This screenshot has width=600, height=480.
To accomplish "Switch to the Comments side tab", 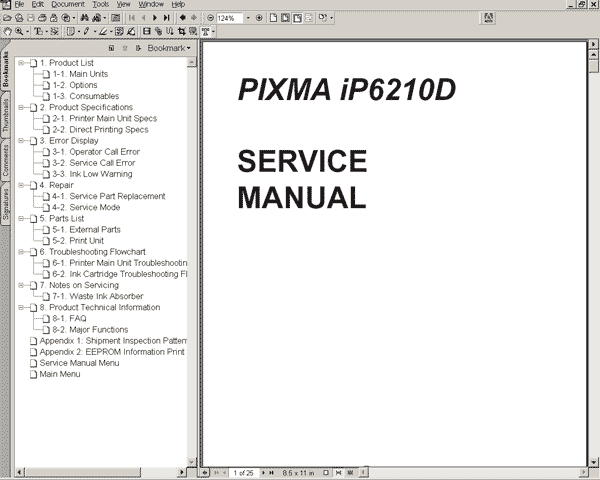I will point(5,160).
